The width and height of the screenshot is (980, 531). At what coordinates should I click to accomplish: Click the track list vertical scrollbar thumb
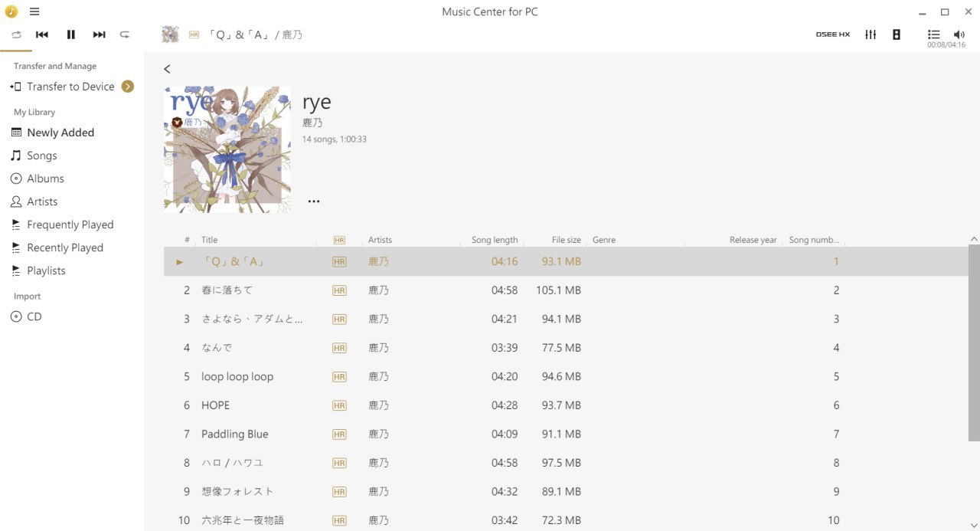click(x=974, y=343)
